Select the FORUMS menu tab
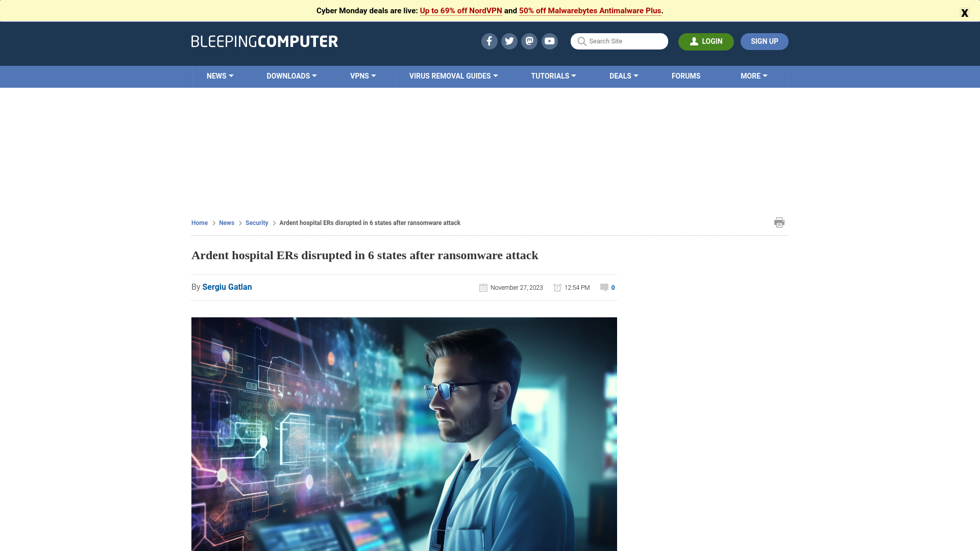The width and height of the screenshot is (980, 551). (x=686, y=76)
